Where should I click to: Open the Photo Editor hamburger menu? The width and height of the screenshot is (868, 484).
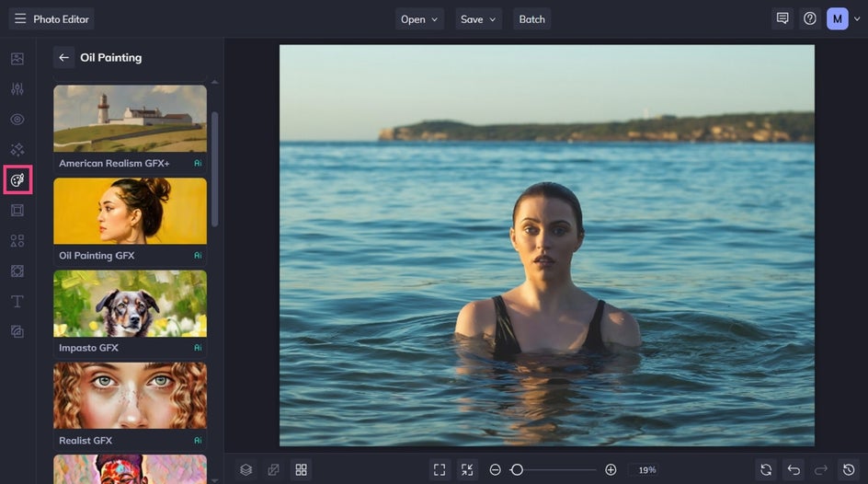(20, 18)
